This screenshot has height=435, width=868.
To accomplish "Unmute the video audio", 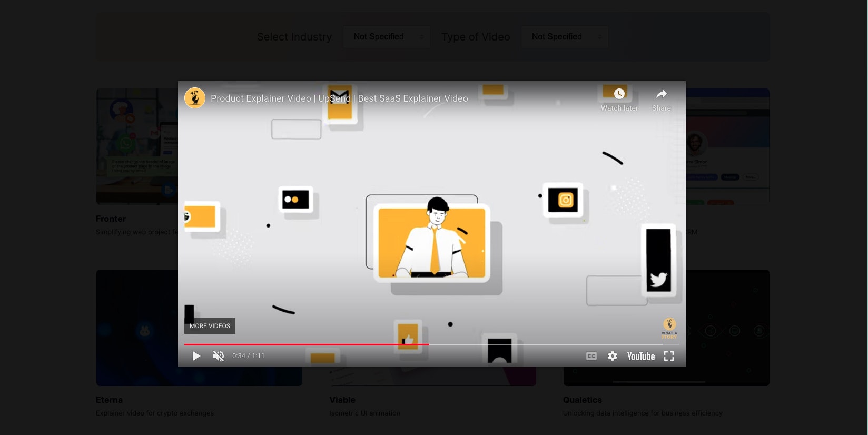I will (218, 356).
